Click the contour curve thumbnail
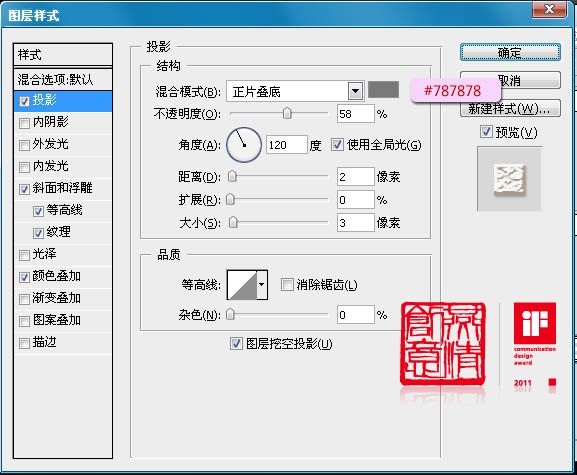This screenshot has height=475, width=577. [x=242, y=285]
